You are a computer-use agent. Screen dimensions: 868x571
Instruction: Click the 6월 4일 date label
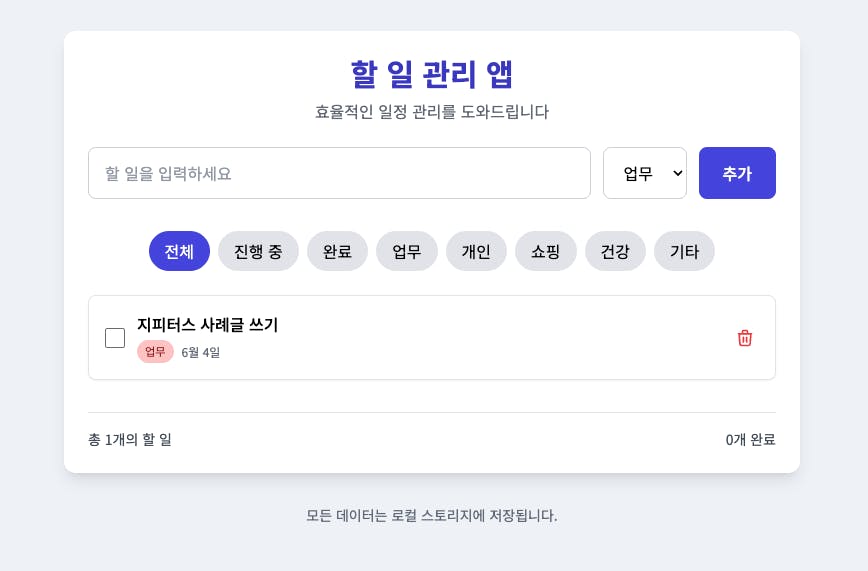point(200,352)
